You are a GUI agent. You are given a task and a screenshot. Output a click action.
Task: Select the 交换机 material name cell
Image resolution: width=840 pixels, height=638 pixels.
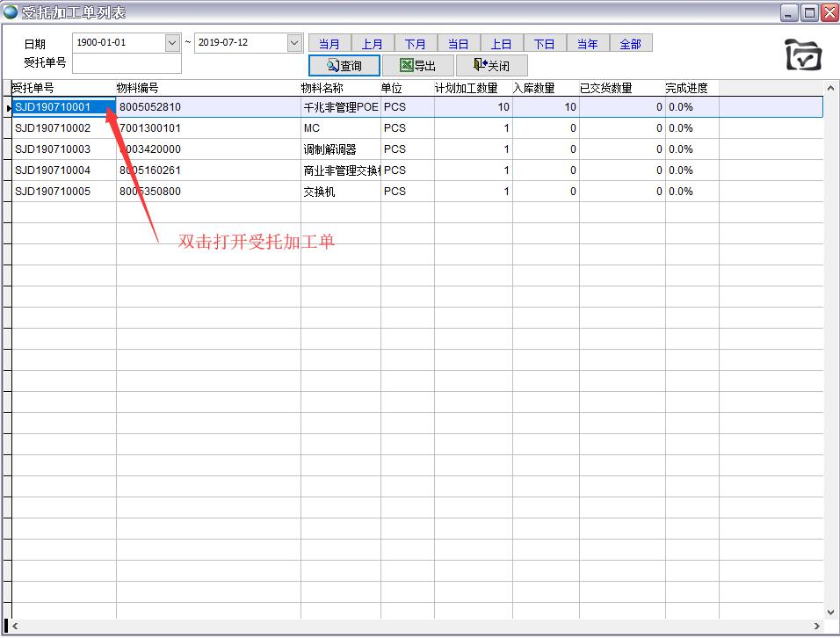[320, 192]
